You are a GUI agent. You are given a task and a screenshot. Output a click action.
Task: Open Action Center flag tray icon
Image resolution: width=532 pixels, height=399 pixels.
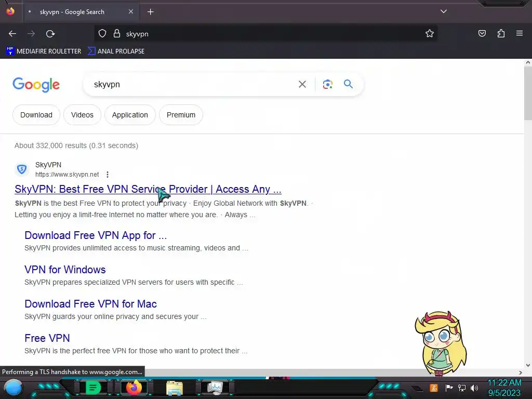click(449, 388)
